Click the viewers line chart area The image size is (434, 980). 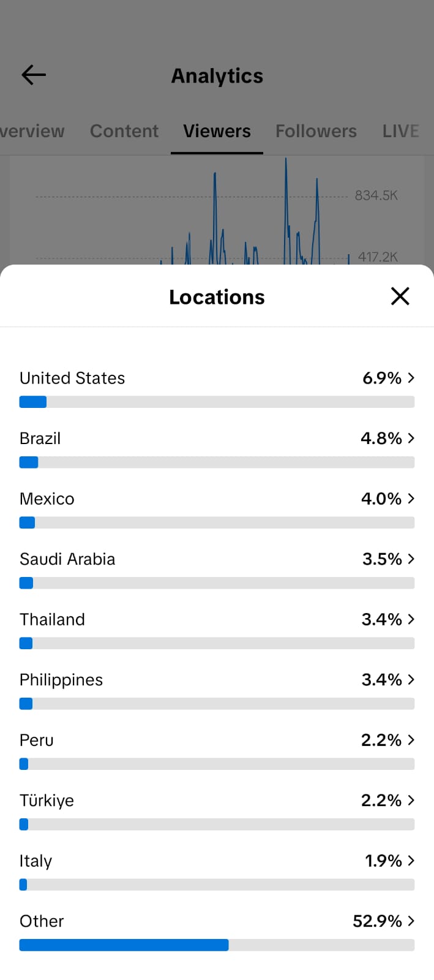click(217, 210)
